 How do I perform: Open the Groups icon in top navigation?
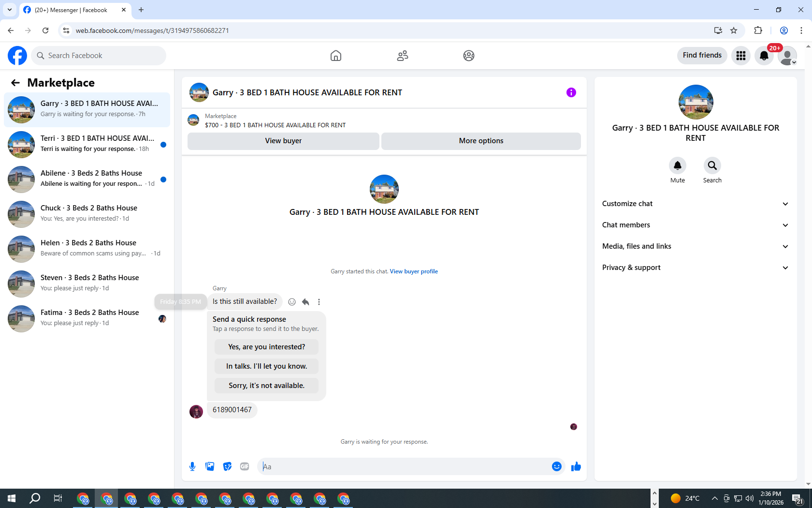click(469, 56)
